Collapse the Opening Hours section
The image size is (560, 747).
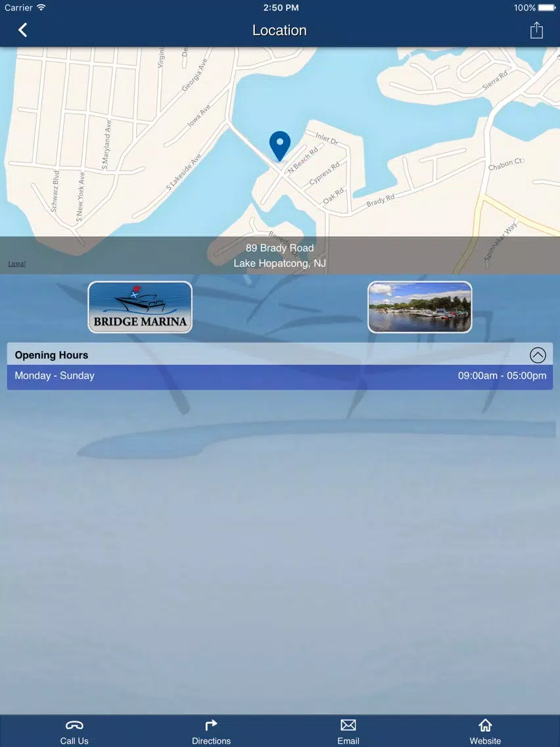(x=538, y=355)
